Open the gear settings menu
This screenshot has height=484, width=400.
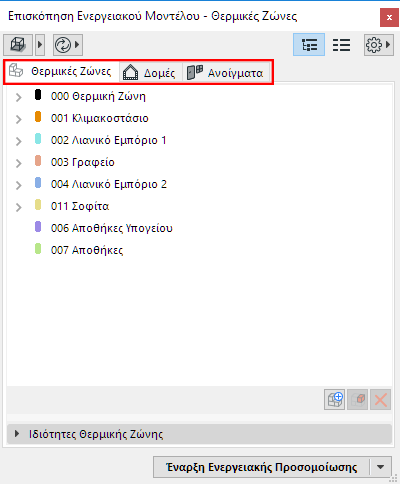tap(378, 45)
